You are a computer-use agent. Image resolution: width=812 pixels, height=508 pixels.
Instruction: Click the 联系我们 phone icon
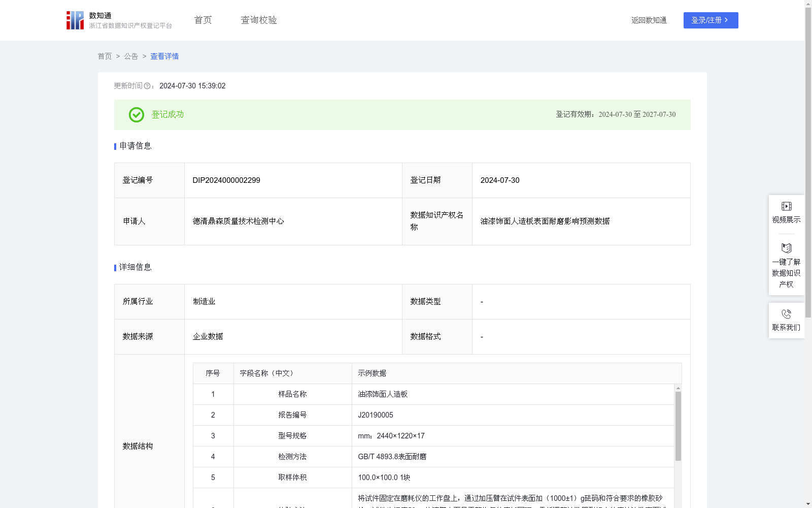click(x=786, y=314)
